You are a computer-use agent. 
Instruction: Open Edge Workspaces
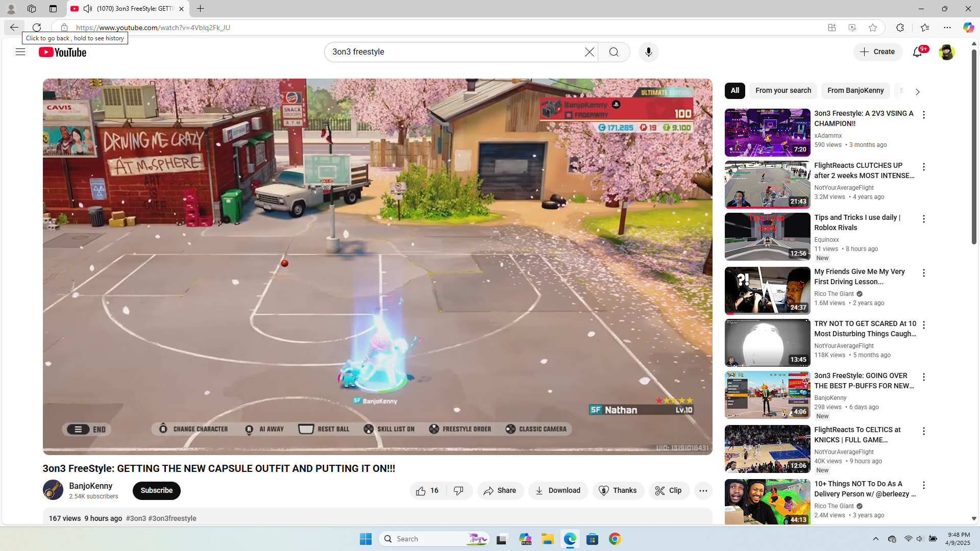tap(32, 9)
